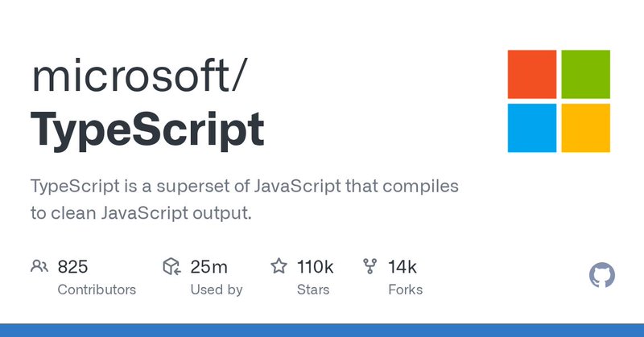The image size is (644, 337).
Task: Open the TypeScript repository title
Action: tap(147, 130)
